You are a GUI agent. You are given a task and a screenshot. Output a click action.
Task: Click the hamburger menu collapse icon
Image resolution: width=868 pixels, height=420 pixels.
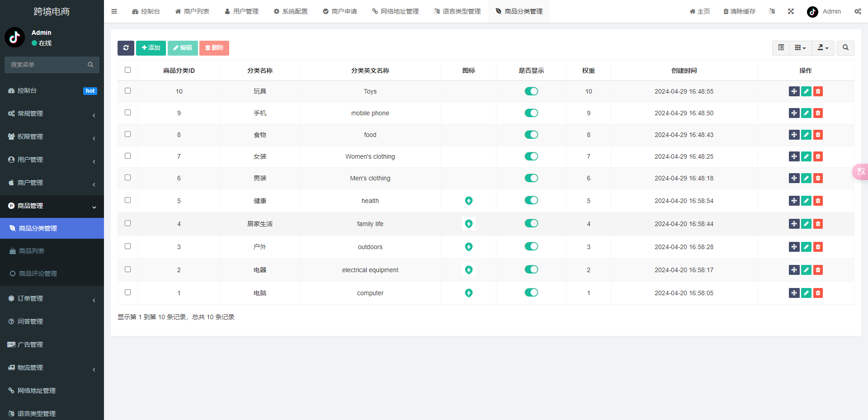coord(114,11)
